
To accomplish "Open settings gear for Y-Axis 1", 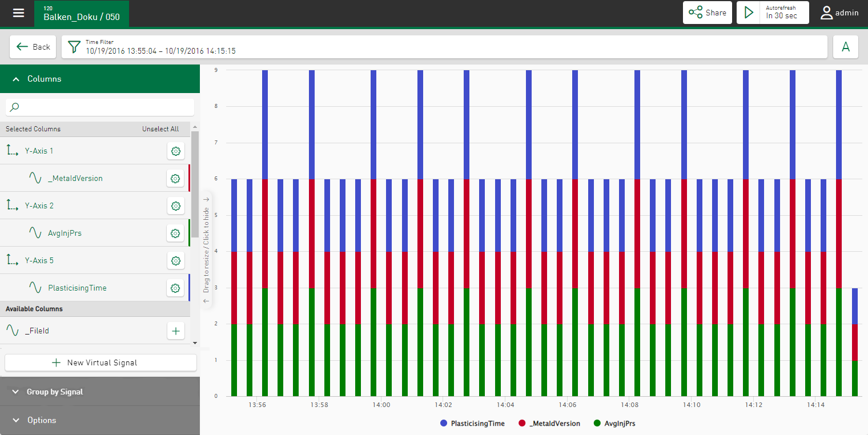I will [x=176, y=151].
